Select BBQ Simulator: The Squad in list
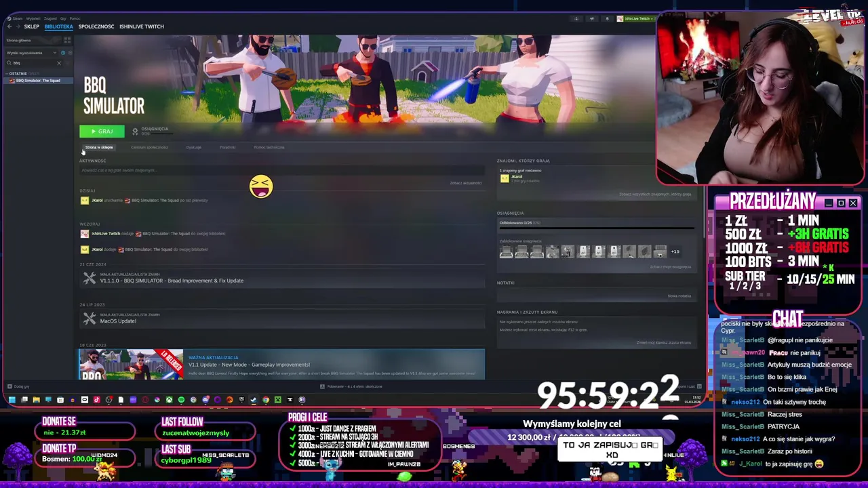The height and width of the screenshot is (488, 868). pyautogui.click(x=37, y=81)
